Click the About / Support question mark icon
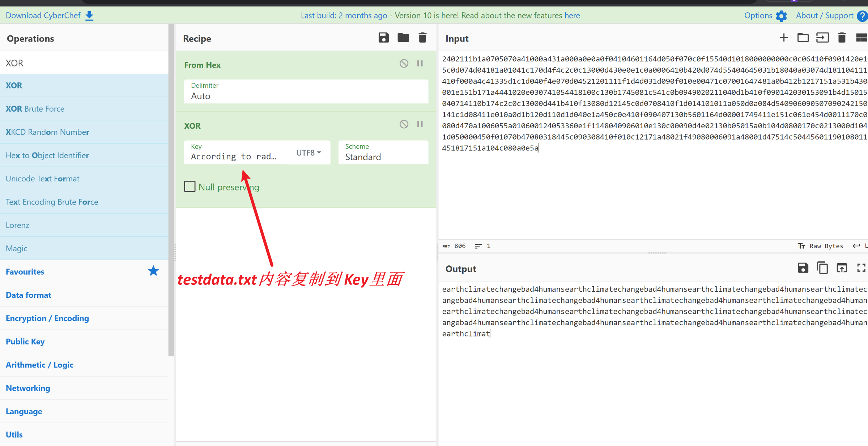Image resolution: width=868 pixels, height=446 pixels. point(862,16)
